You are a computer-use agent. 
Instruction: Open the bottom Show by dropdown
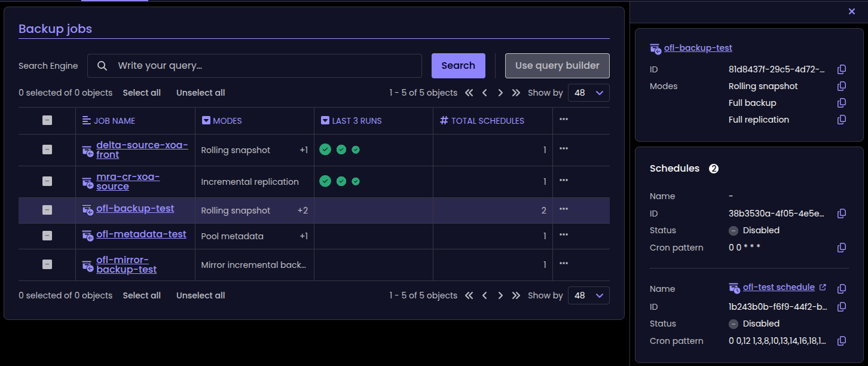pos(589,295)
